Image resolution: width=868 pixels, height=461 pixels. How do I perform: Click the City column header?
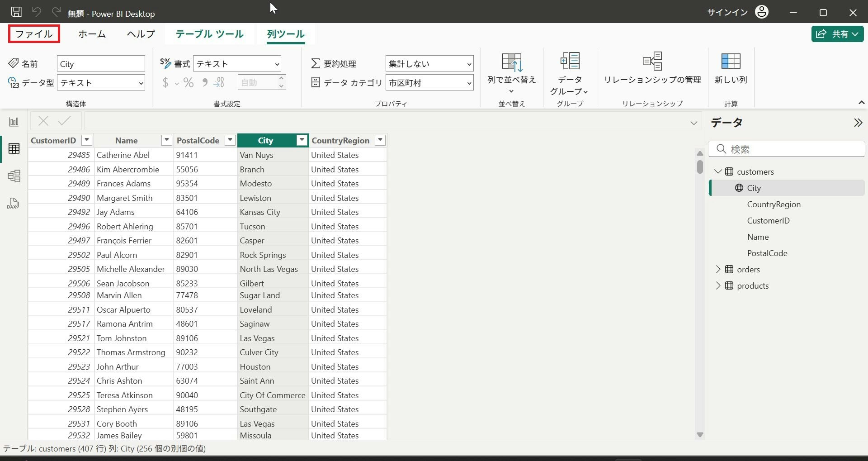click(267, 140)
